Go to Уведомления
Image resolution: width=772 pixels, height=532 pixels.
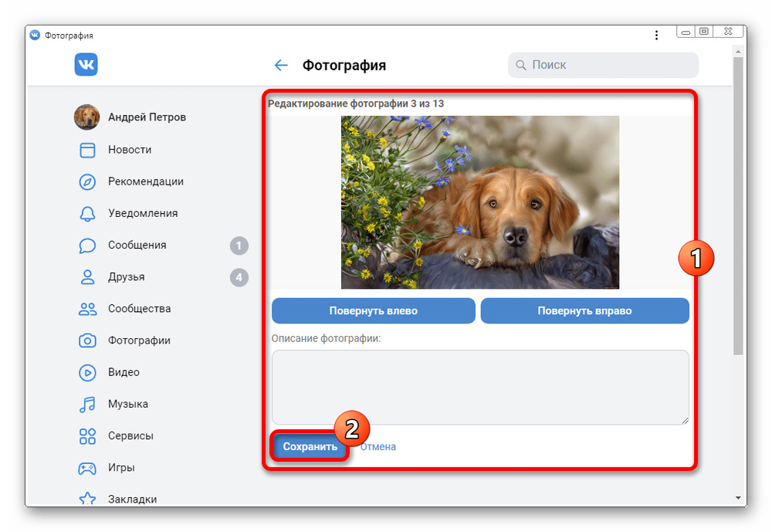point(143,213)
